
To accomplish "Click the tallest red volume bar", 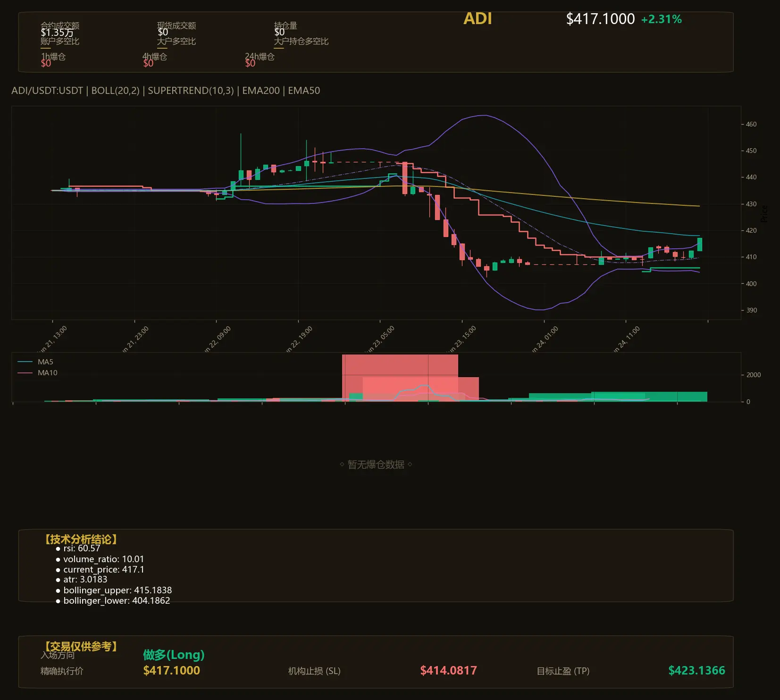I will [400, 378].
